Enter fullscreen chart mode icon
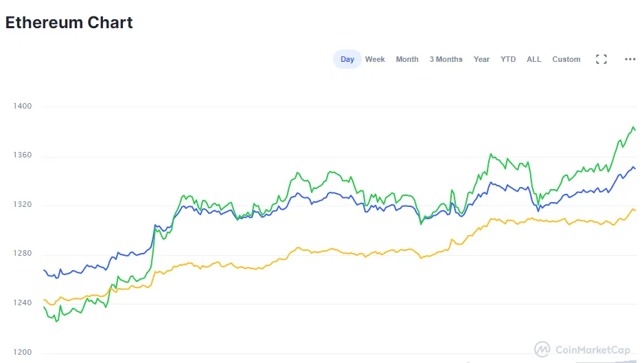644x363 pixels. (601, 59)
